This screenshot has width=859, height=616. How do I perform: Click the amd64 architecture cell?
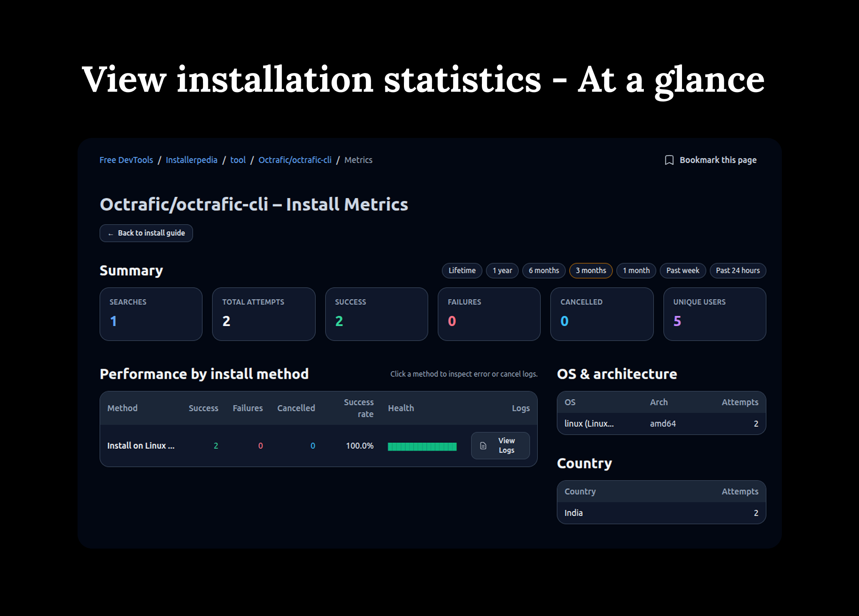coord(663,424)
